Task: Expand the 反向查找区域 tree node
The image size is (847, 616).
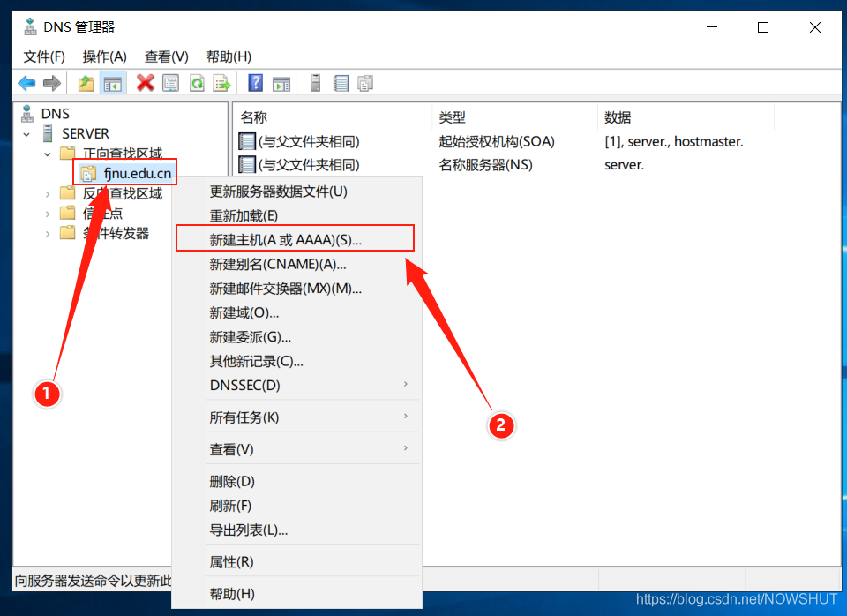Action: [48, 194]
